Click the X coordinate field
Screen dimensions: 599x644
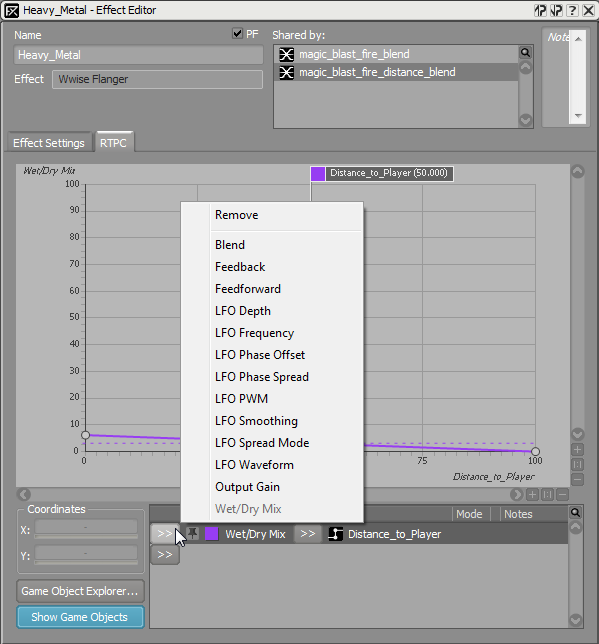coord(86,527)
